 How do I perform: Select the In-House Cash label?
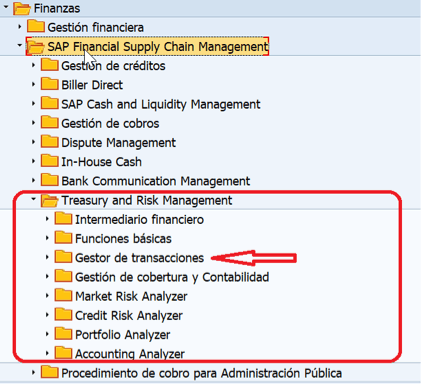[101, 162]
